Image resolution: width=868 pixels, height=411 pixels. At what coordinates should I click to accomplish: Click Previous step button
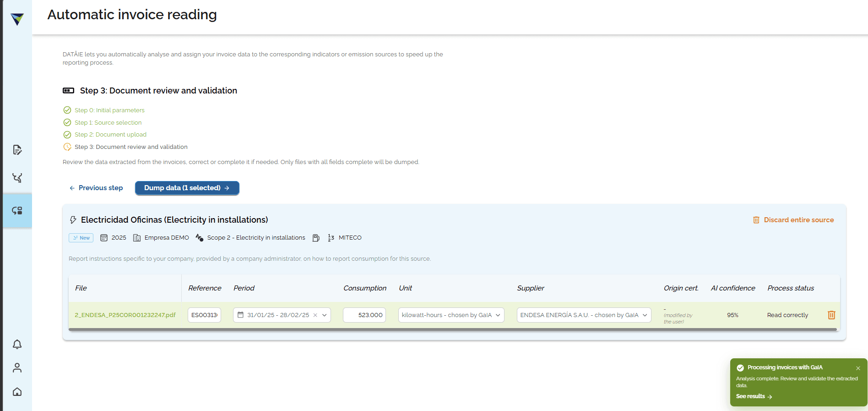(96, 188)
